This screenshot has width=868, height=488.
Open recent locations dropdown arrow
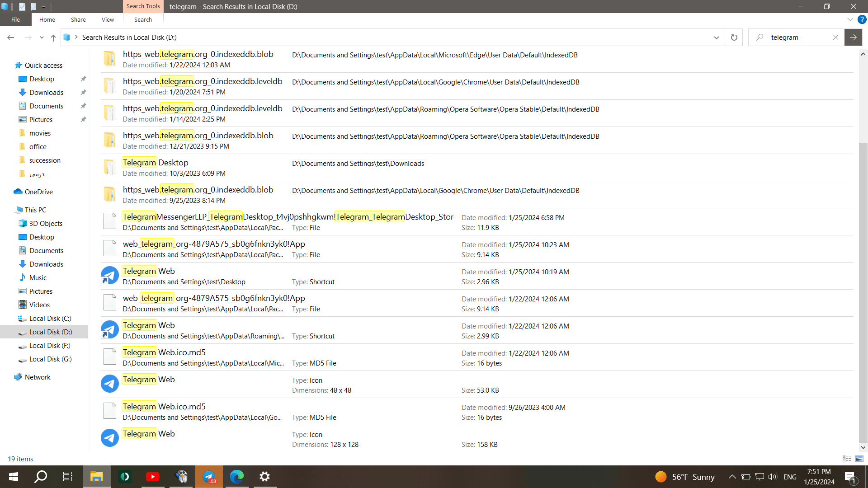coord(42,38)
